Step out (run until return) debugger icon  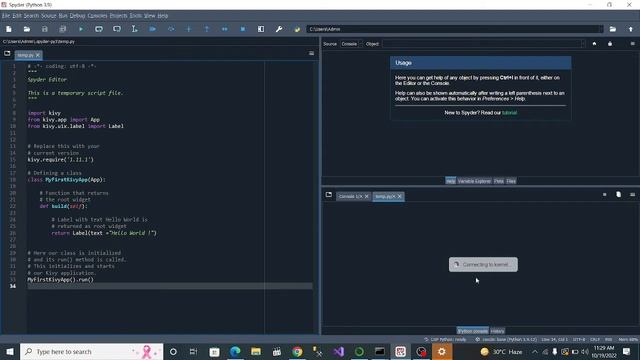coord(207,29)
